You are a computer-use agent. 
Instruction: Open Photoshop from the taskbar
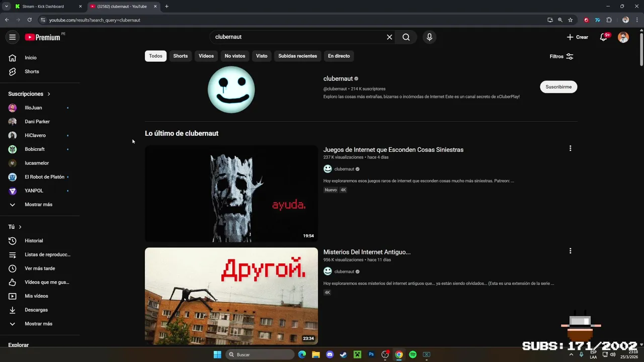coord(371,354)
